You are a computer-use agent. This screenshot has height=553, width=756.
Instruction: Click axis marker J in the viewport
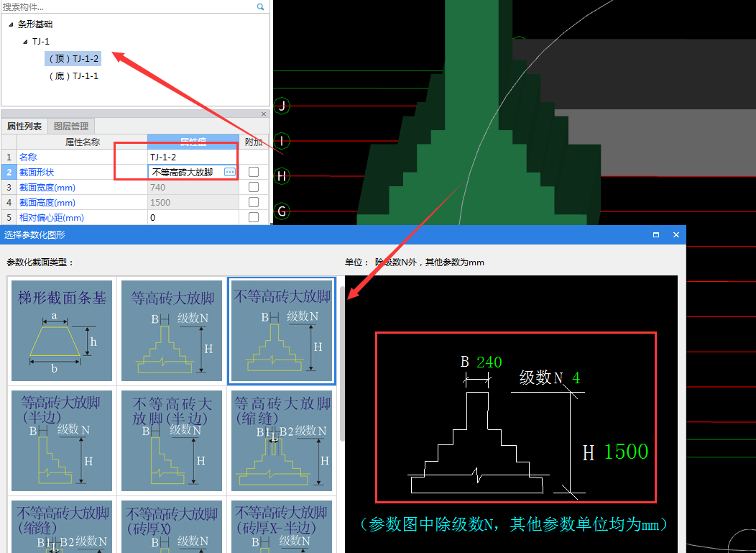282,106
